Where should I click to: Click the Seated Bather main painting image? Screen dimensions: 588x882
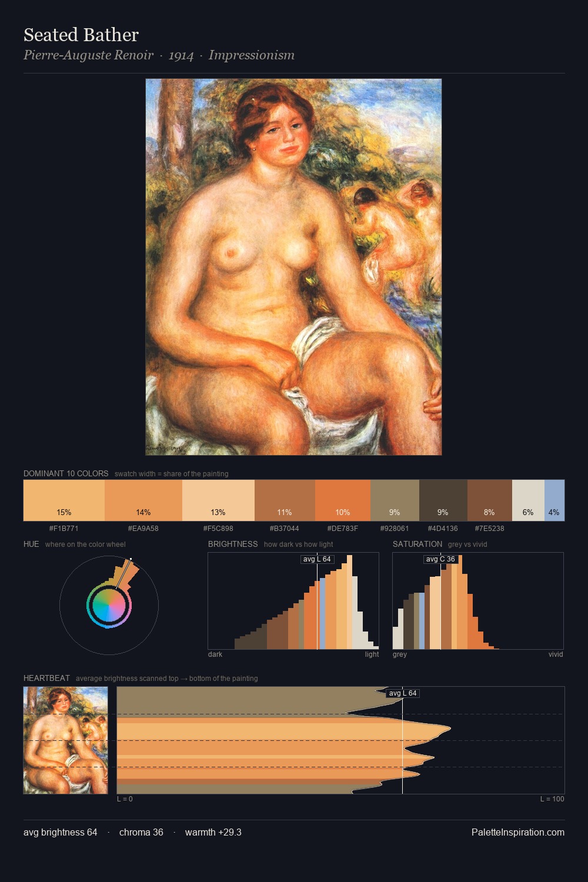(x=293, y=267)
